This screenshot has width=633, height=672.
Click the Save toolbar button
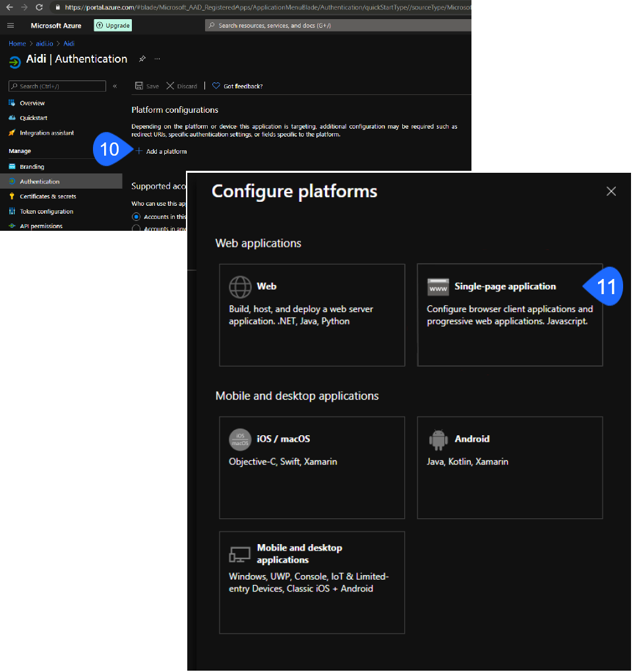pyautogui.click(x=147, y=86)
